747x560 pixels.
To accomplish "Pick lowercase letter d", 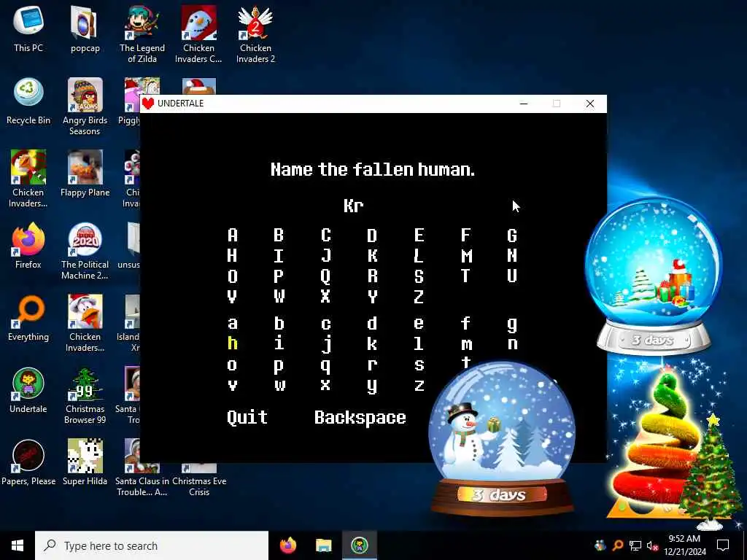I will click(x=373, y=323).
